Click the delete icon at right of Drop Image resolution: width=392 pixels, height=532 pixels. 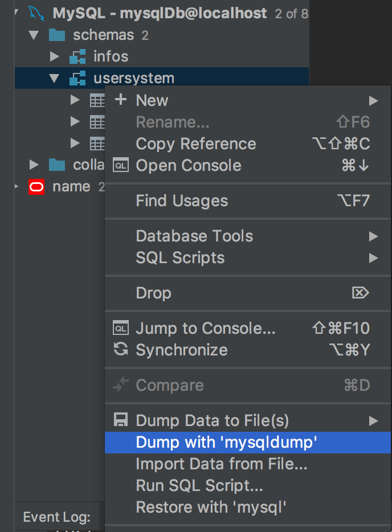[x=361, y=292]
